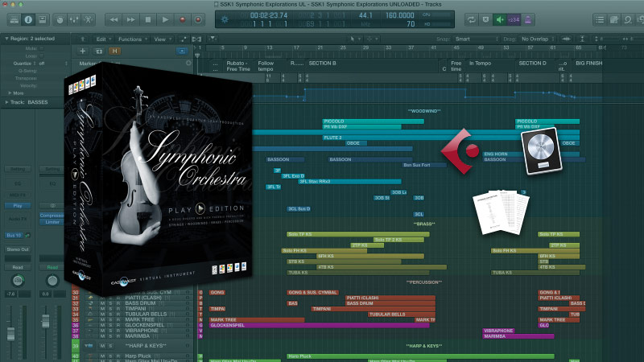Tick the Region Loop checkbox
Screen dimensions: 644x362
(42, 56)
